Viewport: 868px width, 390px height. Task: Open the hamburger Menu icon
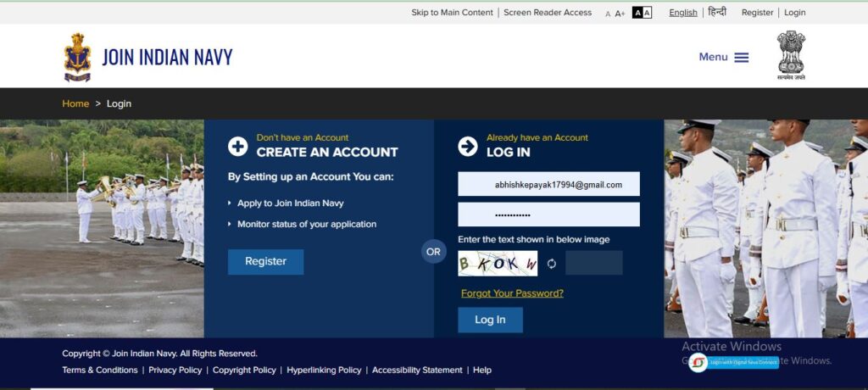click(741, 58)
